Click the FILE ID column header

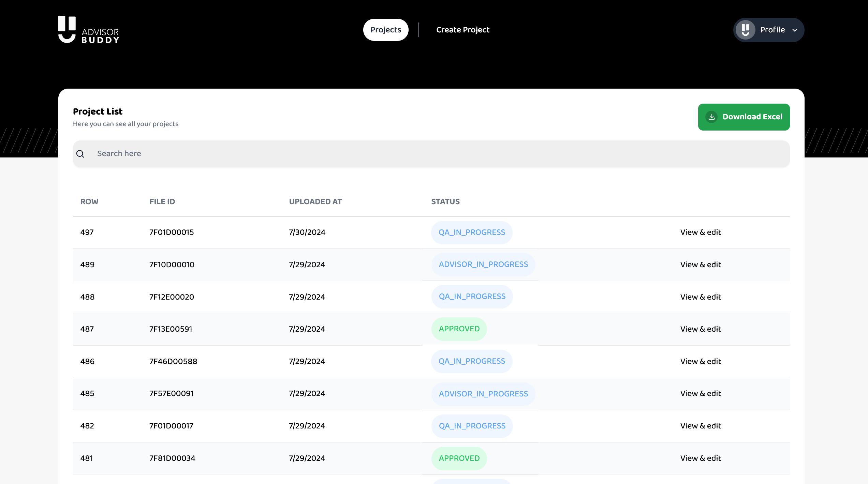point(162,202)
